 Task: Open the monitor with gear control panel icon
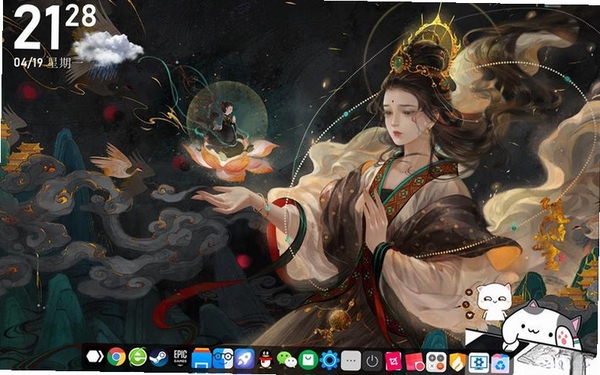(x=479, y=363)
